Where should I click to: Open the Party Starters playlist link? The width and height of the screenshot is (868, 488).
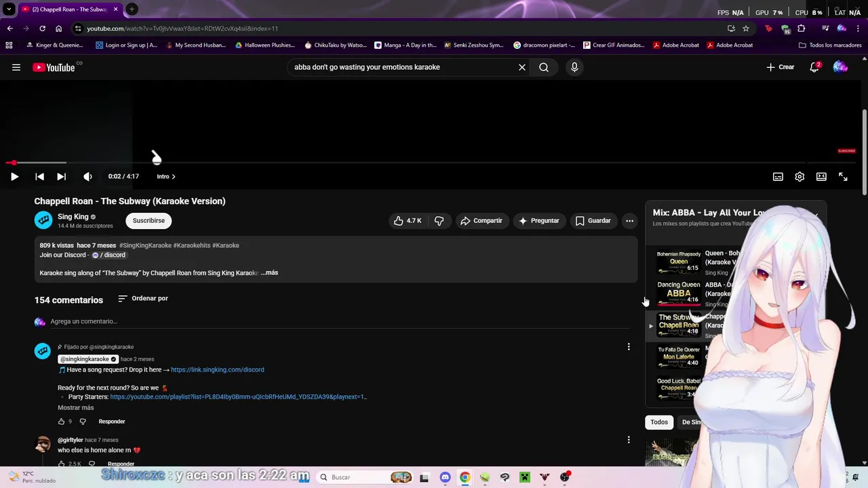click(x=238, y=396)
